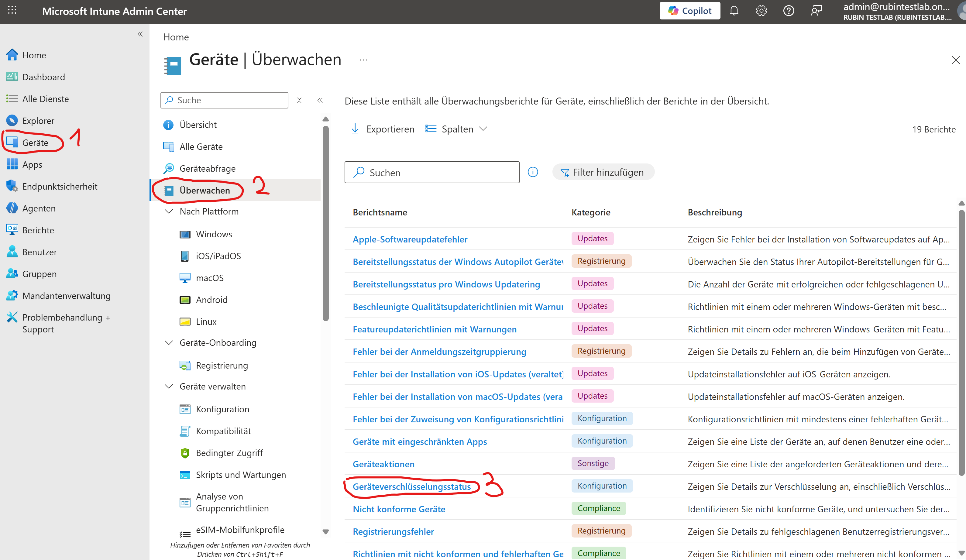
Task: Collapse the Geräte verwalten section
Action: point(169,387)
